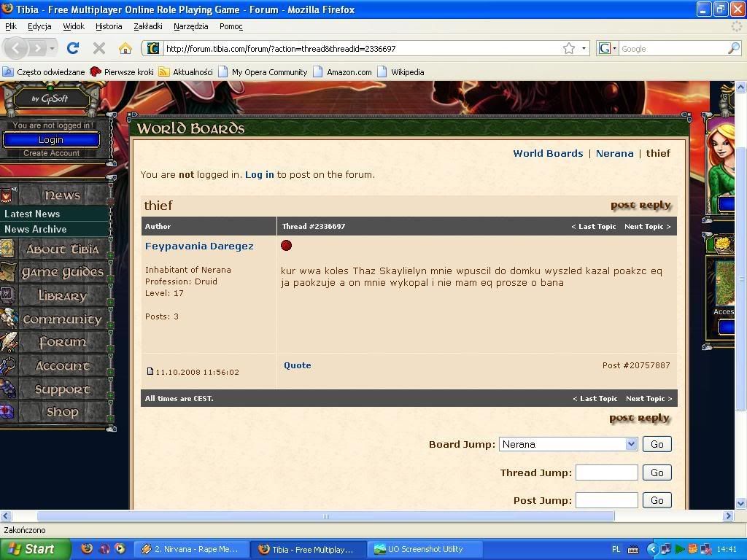747x560 pixels.
Task: Open the News Archive link
Action: (x=35, y=229)
